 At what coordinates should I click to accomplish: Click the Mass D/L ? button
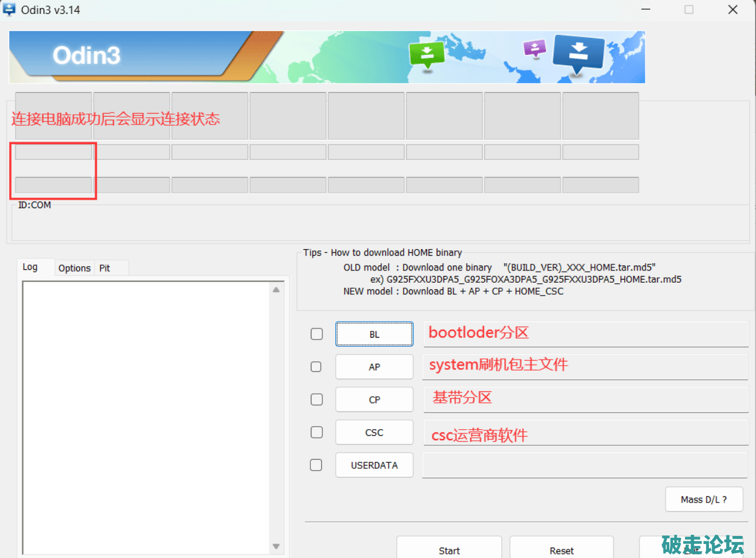pos(703,499)
